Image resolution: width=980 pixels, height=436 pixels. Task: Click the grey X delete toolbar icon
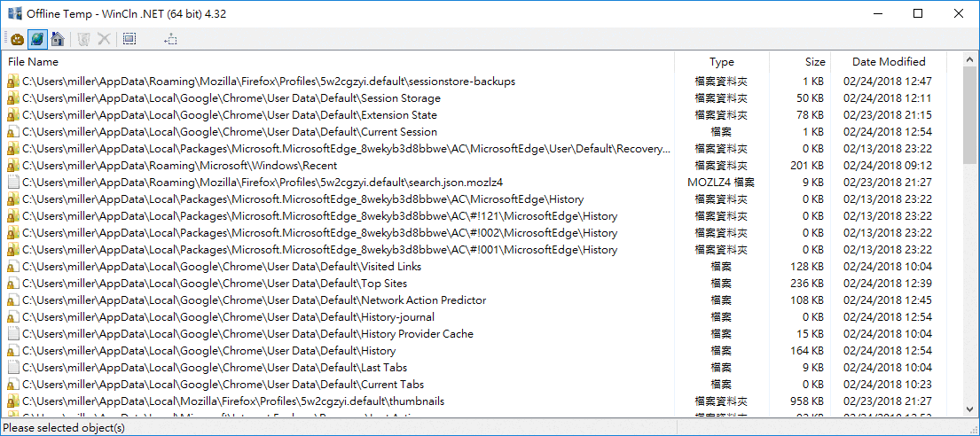click(104, 39)
